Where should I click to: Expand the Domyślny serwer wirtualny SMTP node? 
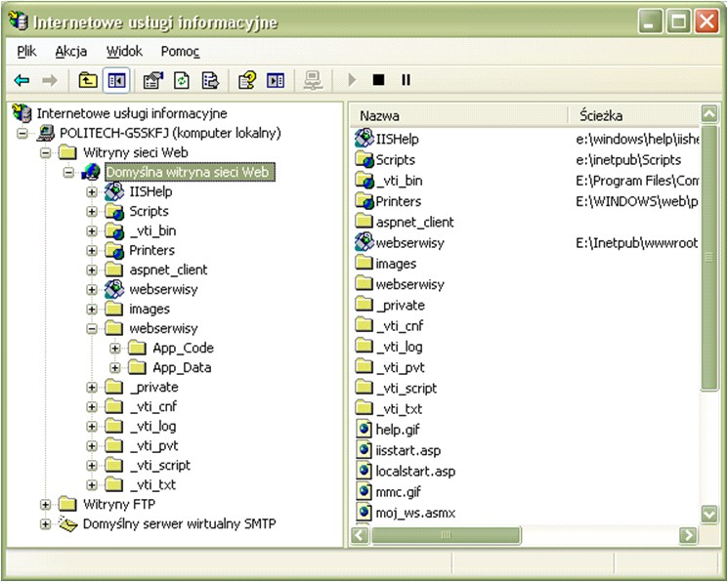[x=45, y=524]
